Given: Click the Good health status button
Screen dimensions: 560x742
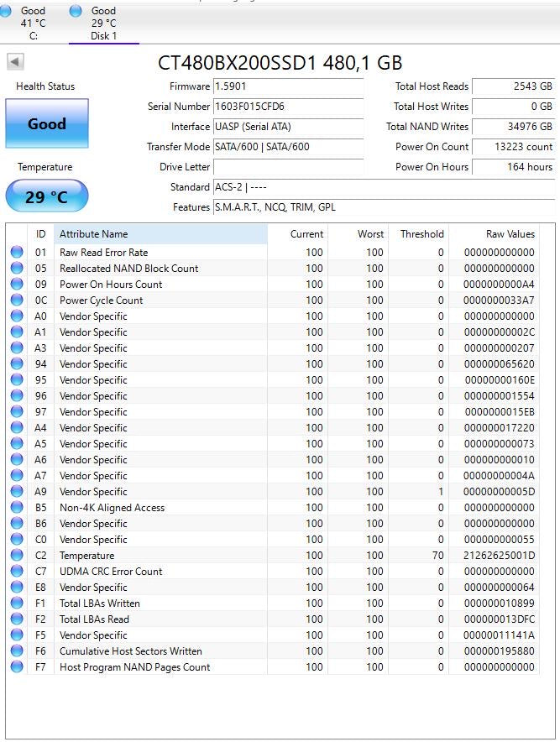Looking at the screenshot, I should coord(47,123).
